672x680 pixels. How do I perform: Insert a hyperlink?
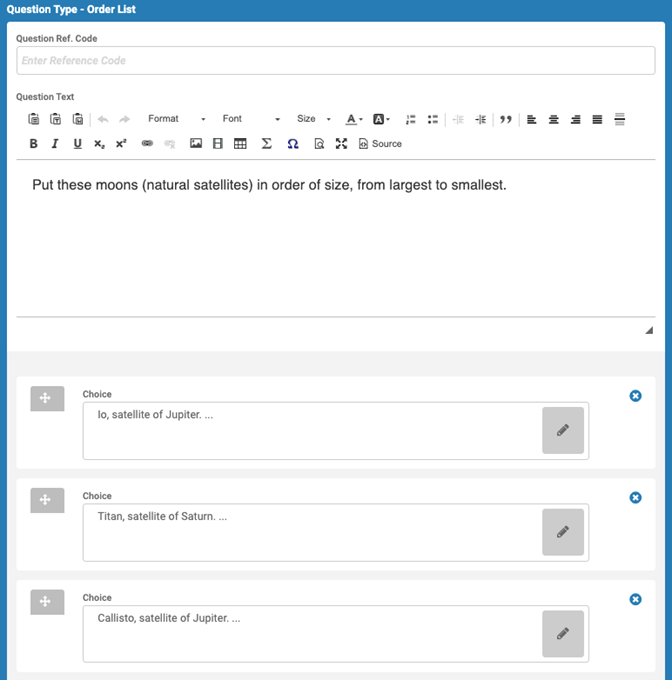coord(147,144)
